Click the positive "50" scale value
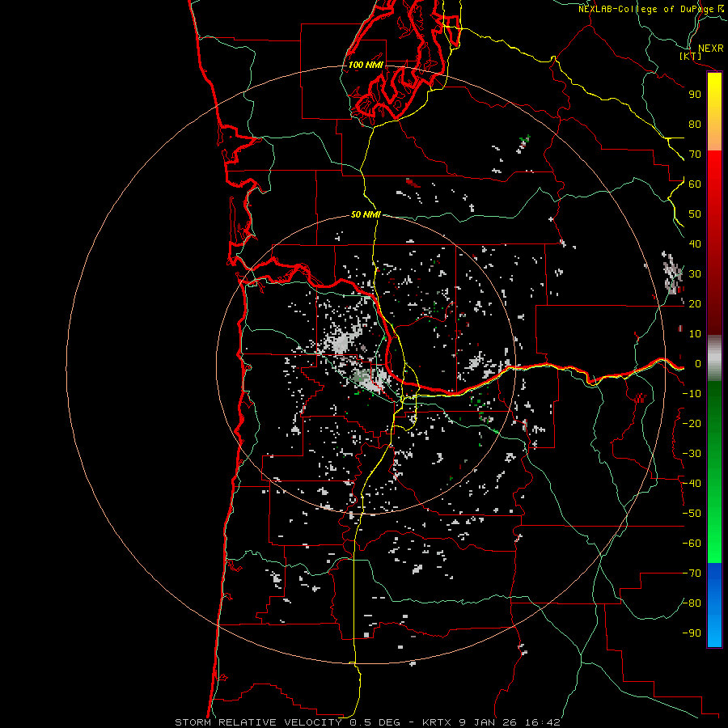This screenshot has width=728, height=728. tap(695, 214)
